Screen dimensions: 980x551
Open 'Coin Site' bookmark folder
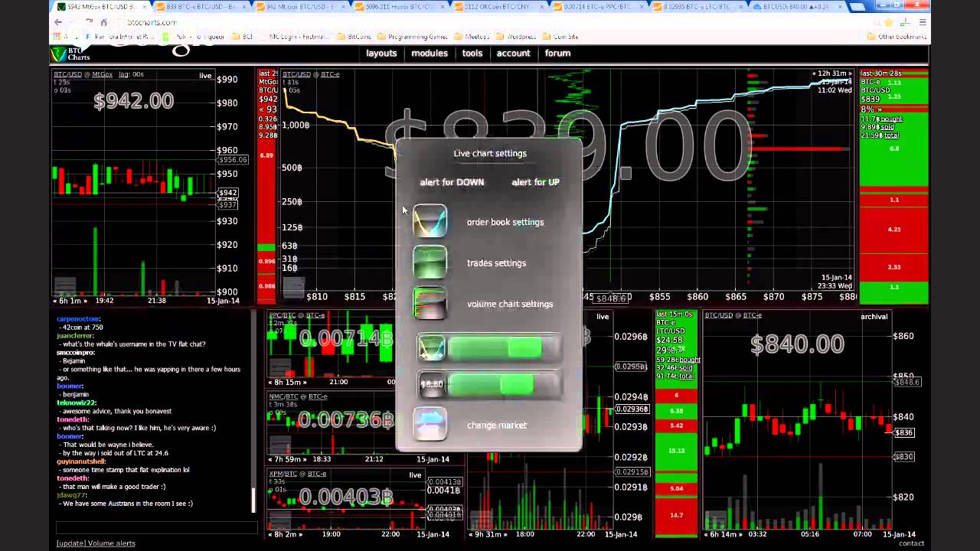[561, 37]
